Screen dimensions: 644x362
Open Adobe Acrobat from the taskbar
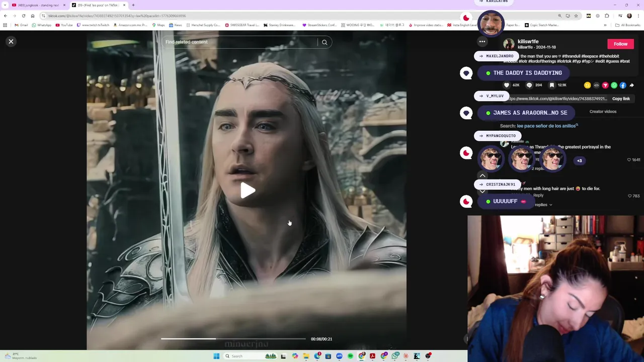(372, 356)
